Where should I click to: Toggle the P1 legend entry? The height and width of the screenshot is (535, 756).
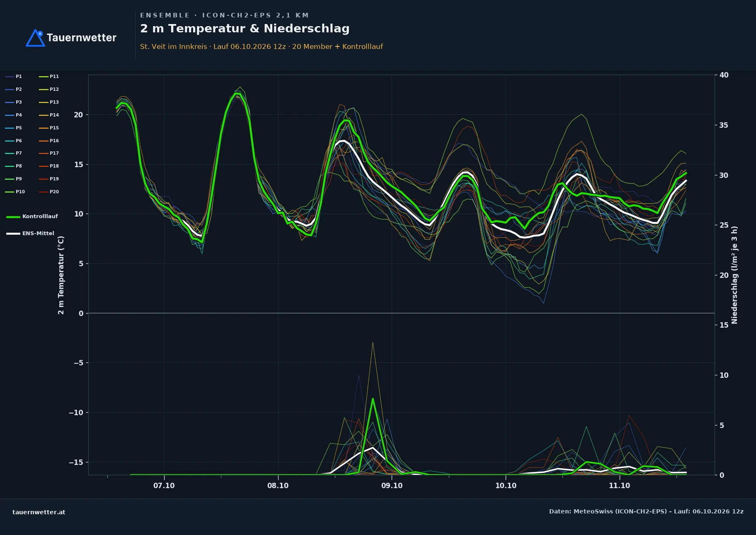coord(13,76)
